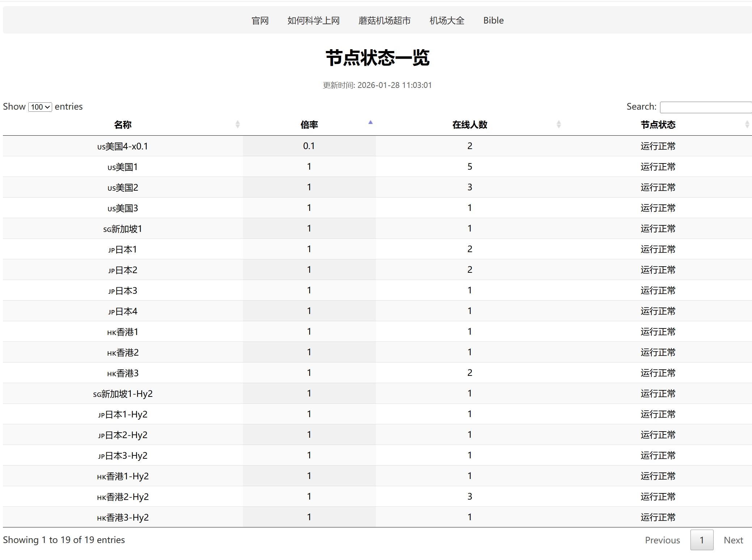Click the 在线人数 column sort icon

[x=558, y=124]
